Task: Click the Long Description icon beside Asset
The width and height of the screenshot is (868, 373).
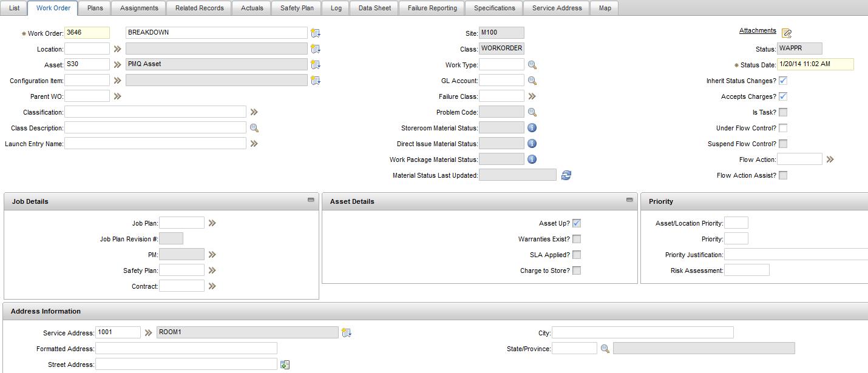Action: pos(315,64)
